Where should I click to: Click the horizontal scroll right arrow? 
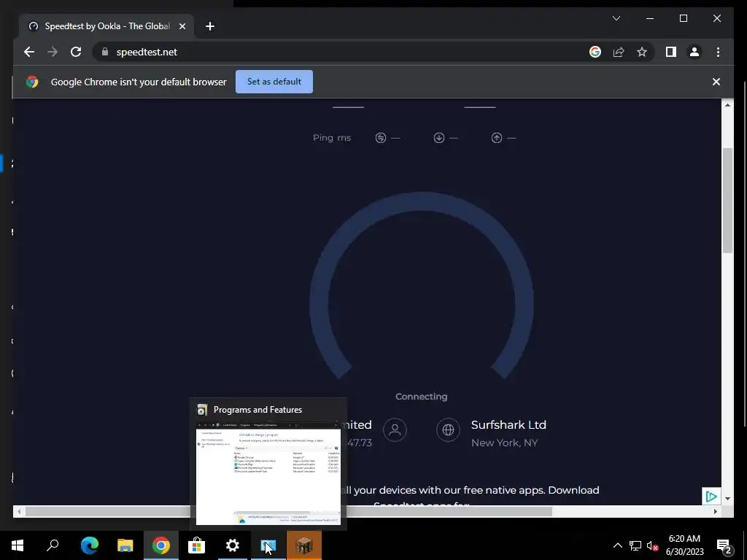point(715,511)
